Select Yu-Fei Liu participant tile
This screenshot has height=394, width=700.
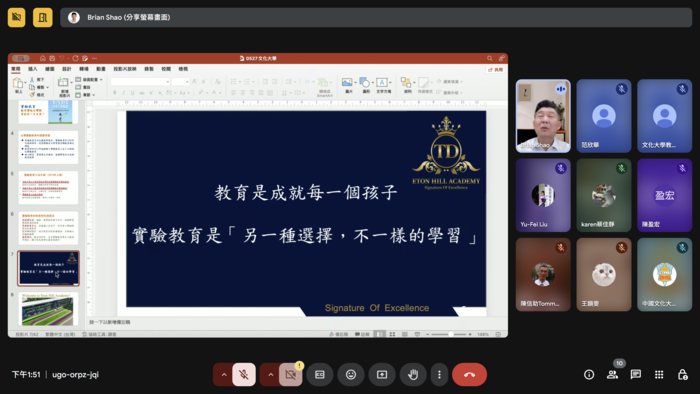[543, 195]
